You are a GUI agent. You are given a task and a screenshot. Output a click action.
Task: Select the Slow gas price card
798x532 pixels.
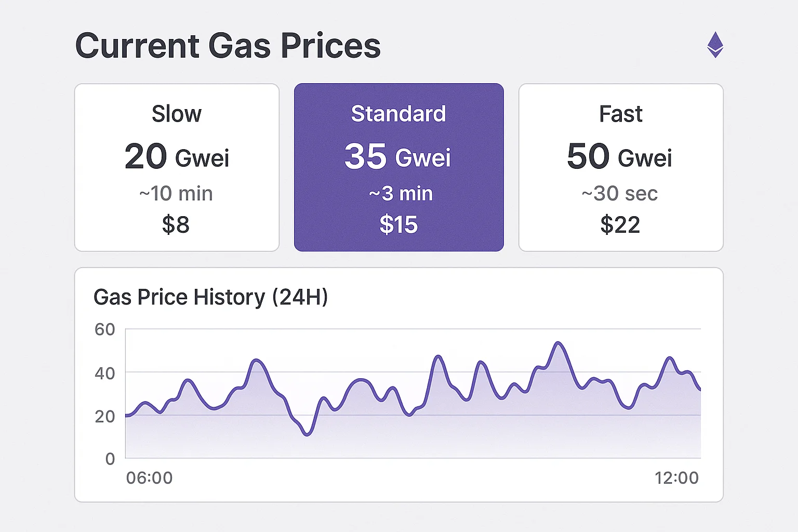177,167
